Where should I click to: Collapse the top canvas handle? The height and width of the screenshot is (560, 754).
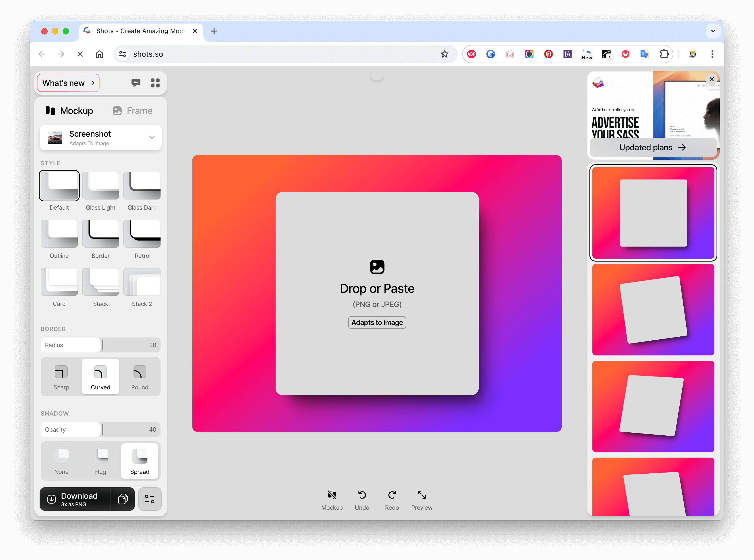click(x=377, y=78)
